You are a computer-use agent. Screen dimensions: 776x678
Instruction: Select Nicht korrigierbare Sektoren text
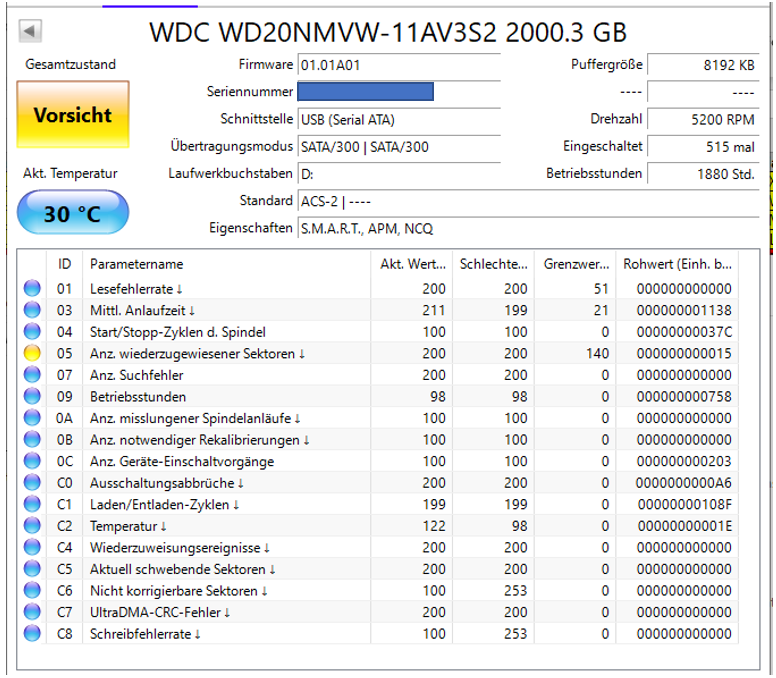tap(179, 591)
